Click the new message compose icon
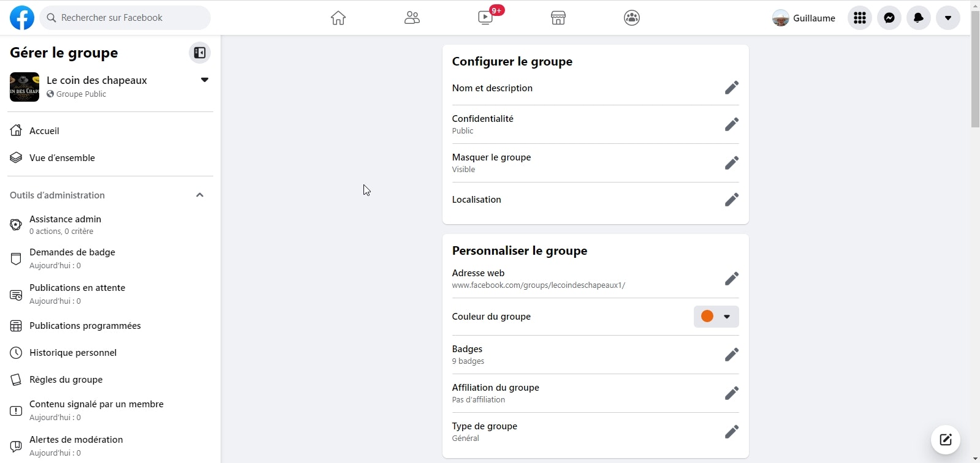Viewport: 980px width, 463px height. (x=945, y=439)
